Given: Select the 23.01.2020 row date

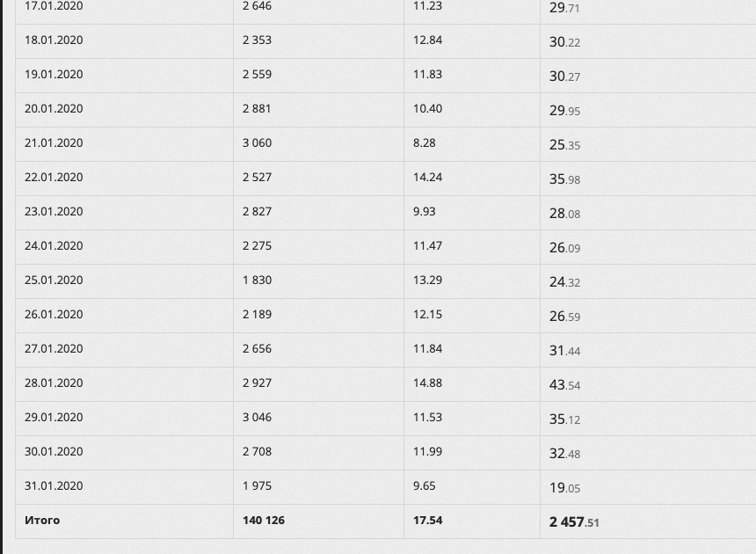Looking at the screenshot, I should point(54,212).
